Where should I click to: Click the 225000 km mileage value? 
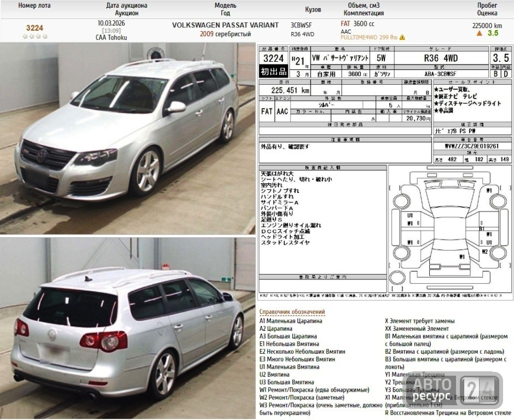[487, 26]
